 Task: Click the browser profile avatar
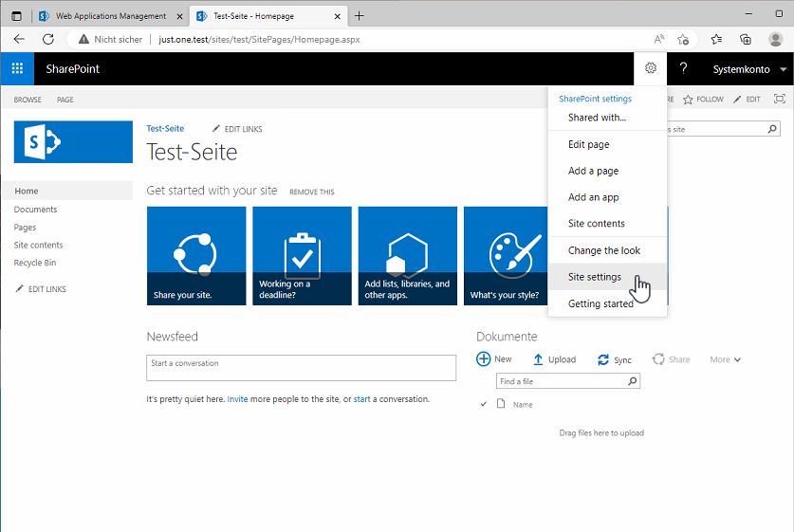775,39
